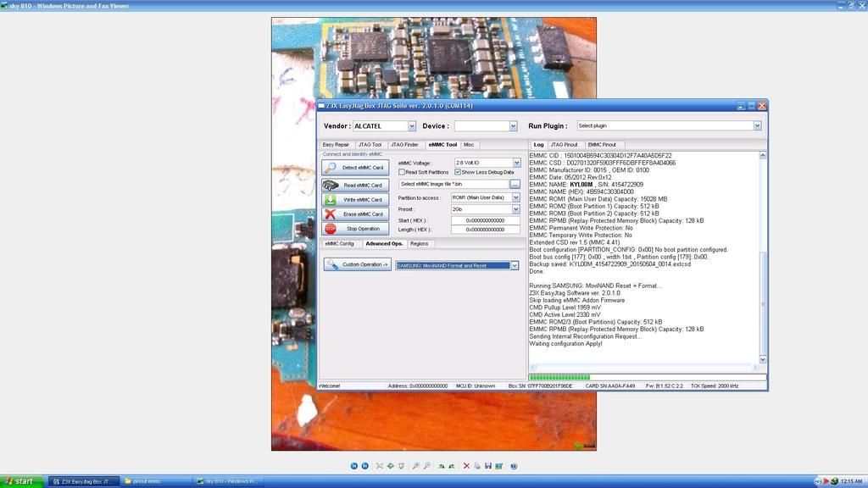The width and height of the screenshot is (868, 488).
Task: Open the Preset dropdown showing 2Gb
Action: pyautogui.click(x=515, y=209)
